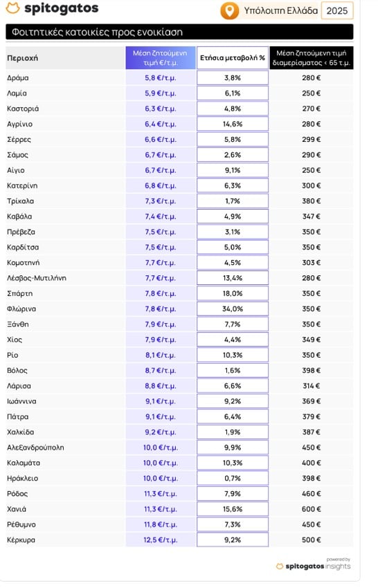Click the Αλεξανδρούπολη row name
Image resolution: width=378 pixels, height=588 pixels.
pos(35,448)
